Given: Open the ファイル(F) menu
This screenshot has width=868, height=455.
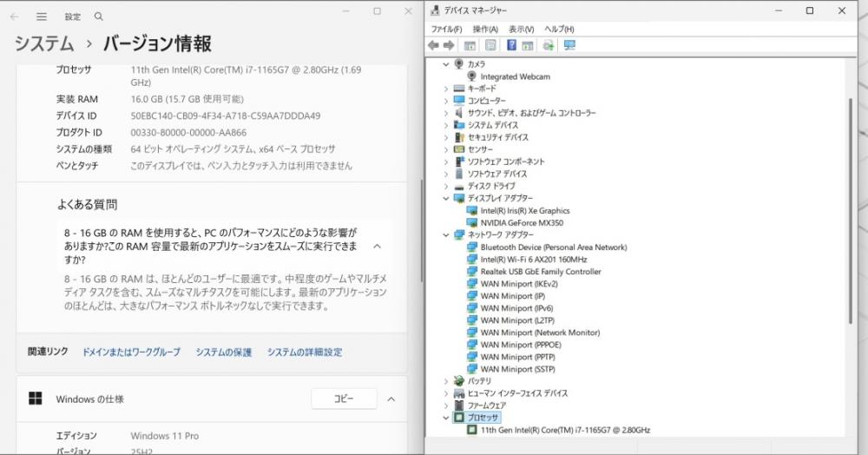Looking at the screenshot, I should (446, 29).
